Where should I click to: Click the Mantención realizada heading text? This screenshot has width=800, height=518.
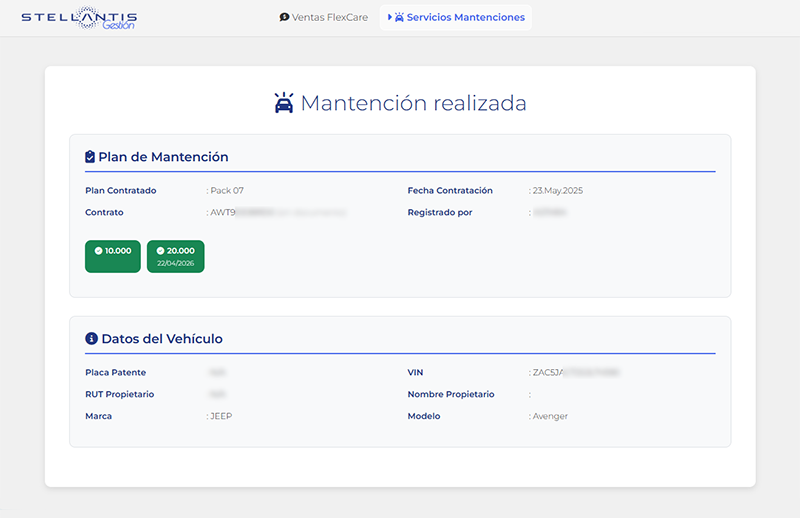click(413, 103)
